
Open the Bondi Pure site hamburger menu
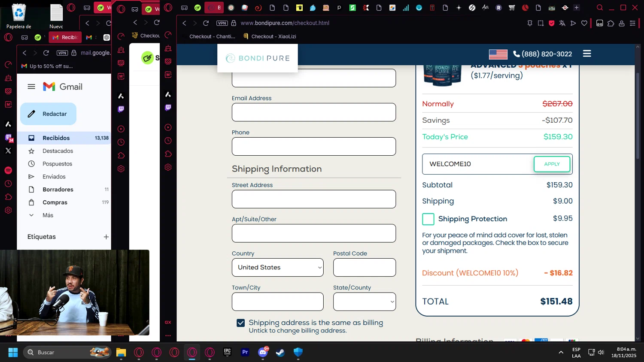tap(587, 54)
